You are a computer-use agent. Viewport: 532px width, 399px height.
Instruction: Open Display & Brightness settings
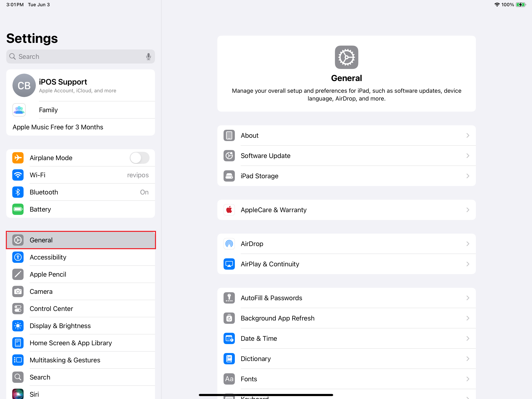click(x=81, y=326)
